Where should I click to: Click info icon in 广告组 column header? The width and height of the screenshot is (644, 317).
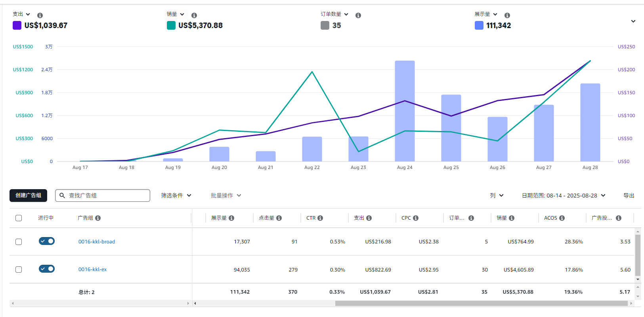click(98, 218)
